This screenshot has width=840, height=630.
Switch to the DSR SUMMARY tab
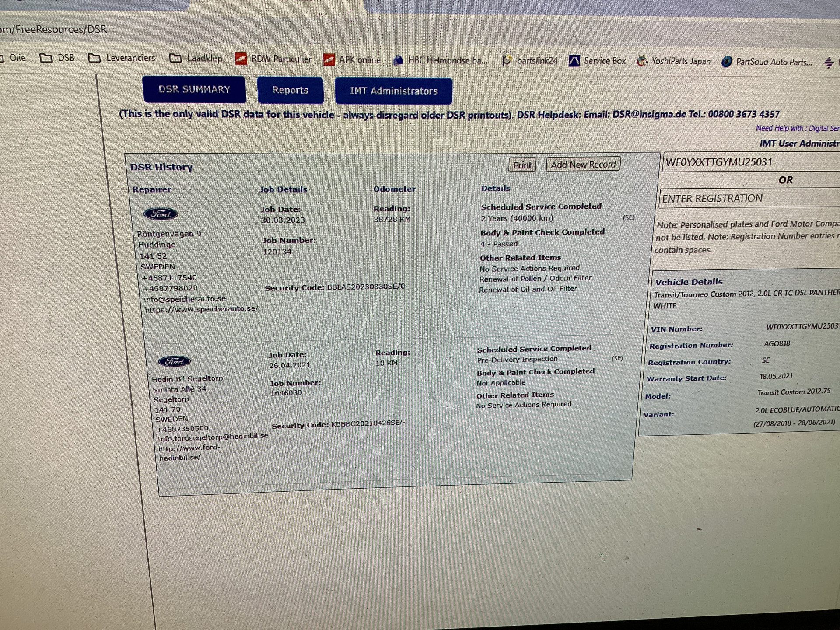pyautogui.click(x=194, y=89)
